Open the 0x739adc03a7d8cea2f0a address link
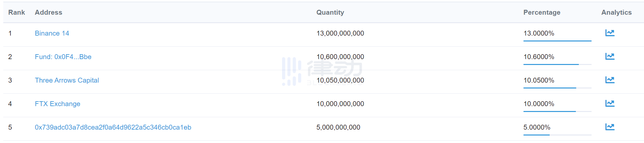 (113, 127)
